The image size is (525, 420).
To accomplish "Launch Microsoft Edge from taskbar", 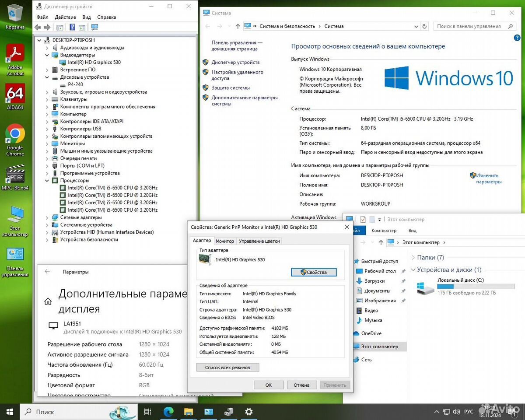I will click(168, 412).
